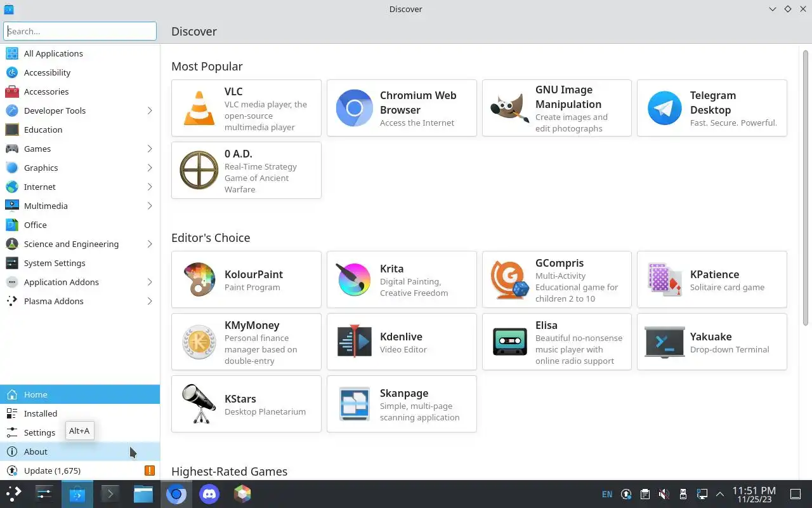The width and height of the screenshot is (812, 508).
Task: Select the KolourPaint paint program
Action: [246, 279]
